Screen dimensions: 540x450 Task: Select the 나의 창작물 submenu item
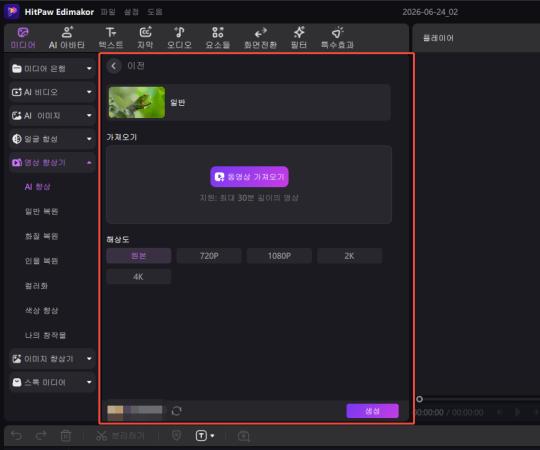(x=45, y=335)
